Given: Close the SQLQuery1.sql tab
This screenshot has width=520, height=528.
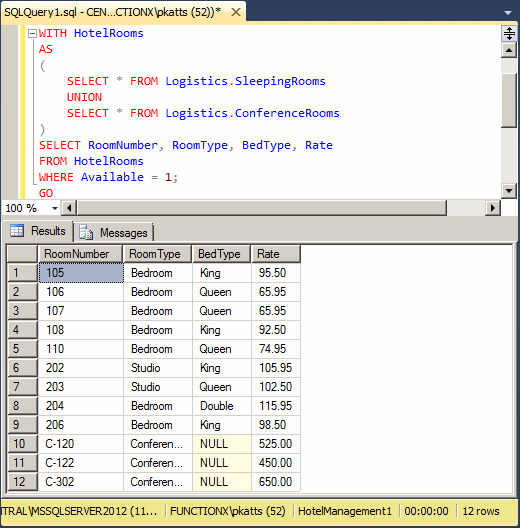Looking at the screenshot, I should coord(236,12).
